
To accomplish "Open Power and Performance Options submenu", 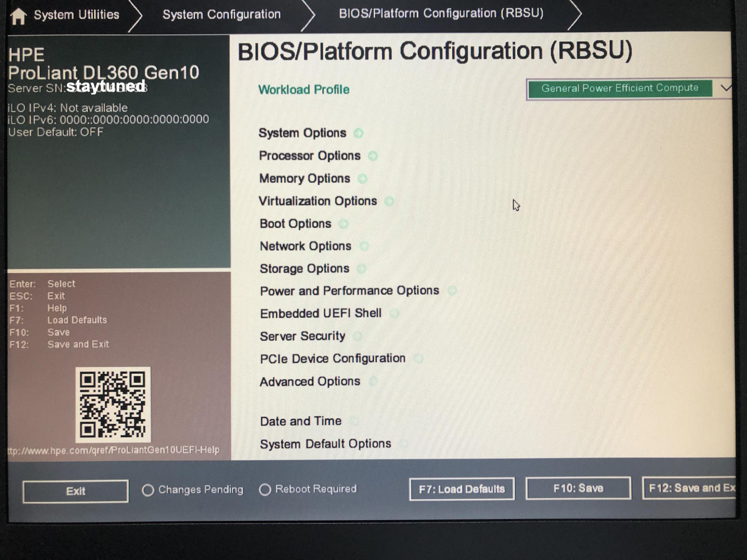I will 349,290.
